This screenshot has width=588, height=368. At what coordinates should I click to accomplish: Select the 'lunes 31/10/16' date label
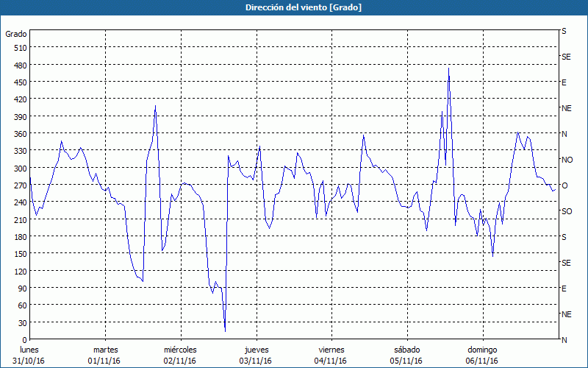[29, 355]
